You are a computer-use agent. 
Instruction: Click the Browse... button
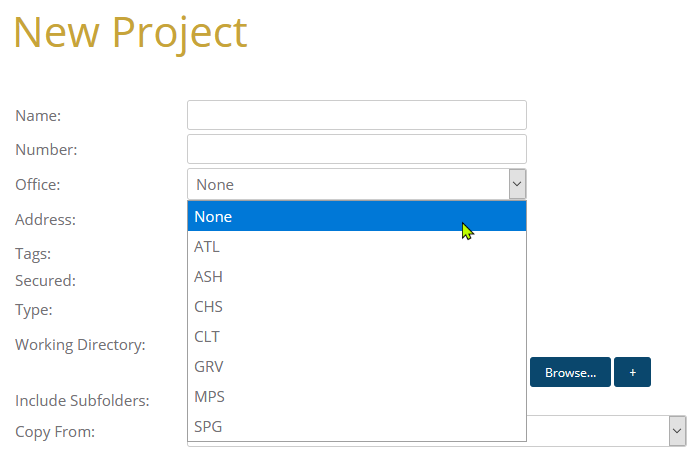pyautogui.click(x=570, y=372)
